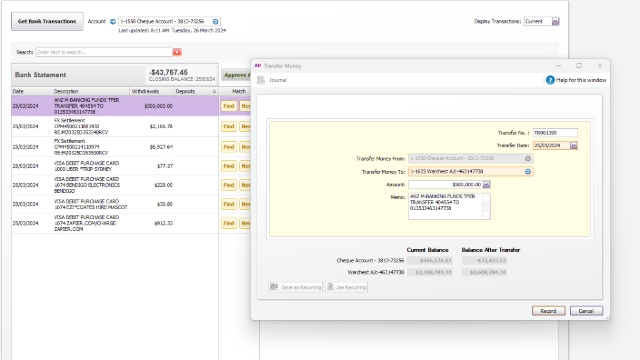
Task: Open Journal in the Transfer Money toolbar
Action: (x=272, y=80)
